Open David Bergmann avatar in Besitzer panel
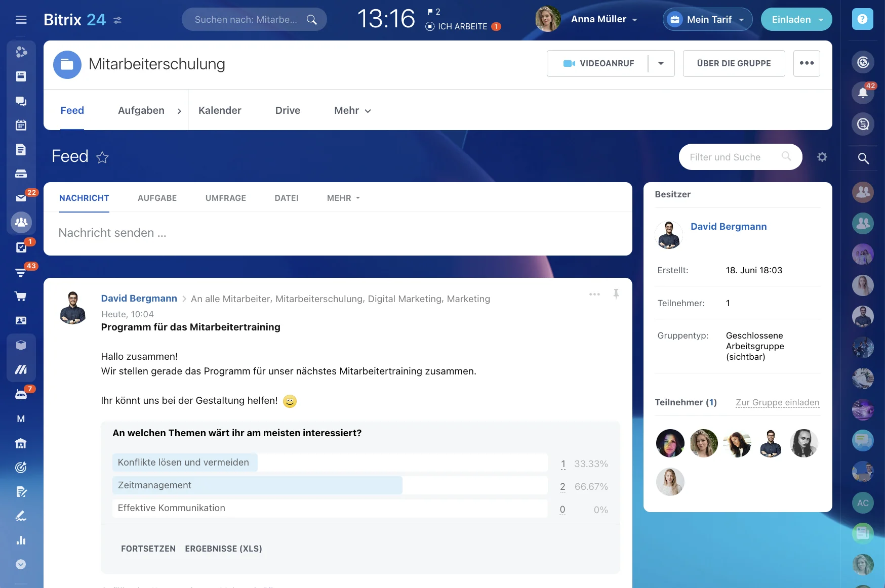Image resolution: width=885 pixels, height=588 pixels. point(669,235)
